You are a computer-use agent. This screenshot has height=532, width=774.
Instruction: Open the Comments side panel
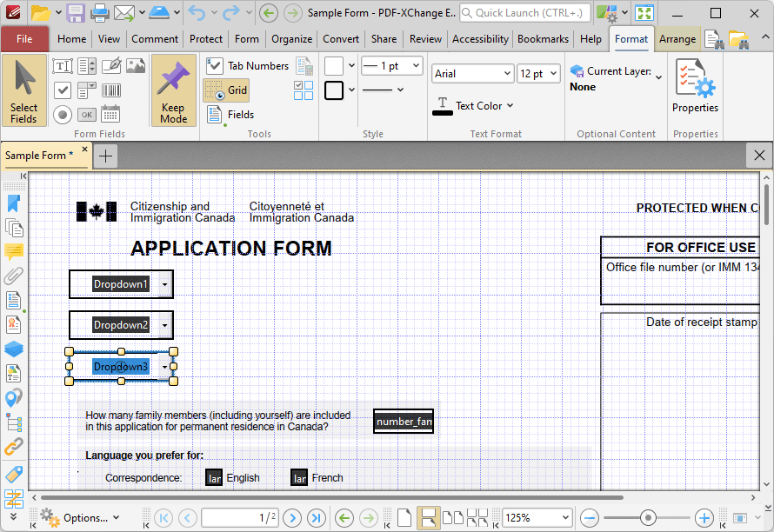13,252
